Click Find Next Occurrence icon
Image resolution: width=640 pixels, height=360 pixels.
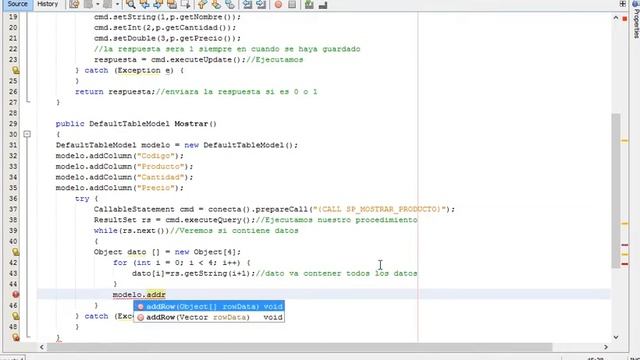(x=158, y=4)
